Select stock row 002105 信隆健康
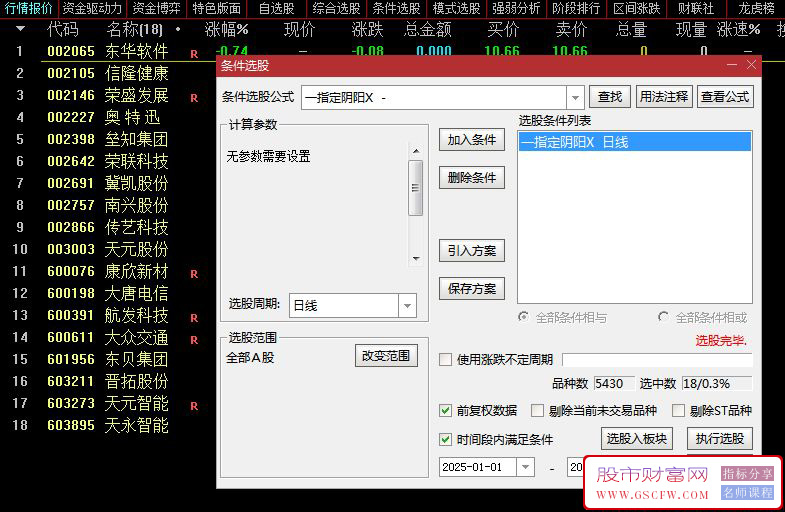The width and height of the screenshot is (785, 512). point(108,74)
